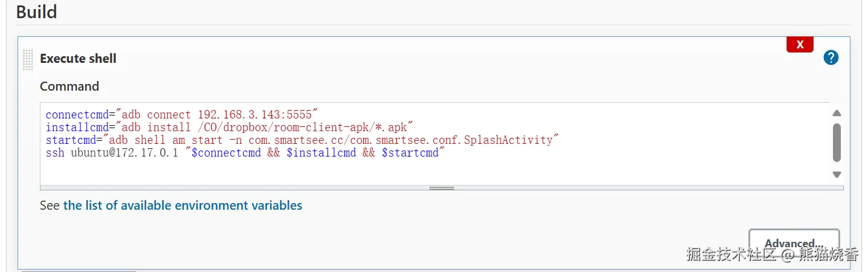Image resolution: width=868 pixels, height=272 pixels.
Task: Place cursor on the connectcmd line
Action: click(x=181, y=114)
